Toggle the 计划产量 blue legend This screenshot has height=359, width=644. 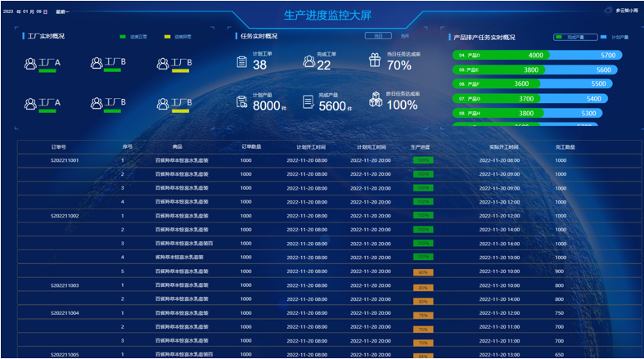[x=614, y=37]
